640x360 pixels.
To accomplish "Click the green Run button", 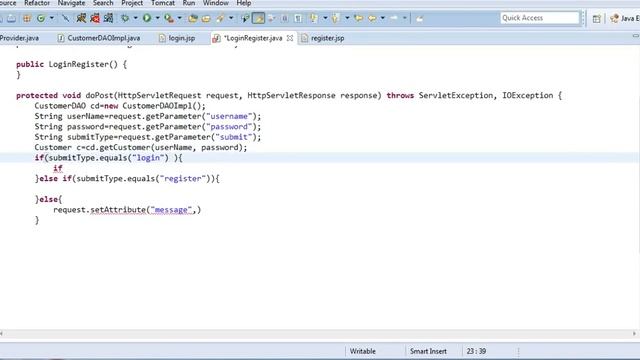I will [x=147, y=18].
